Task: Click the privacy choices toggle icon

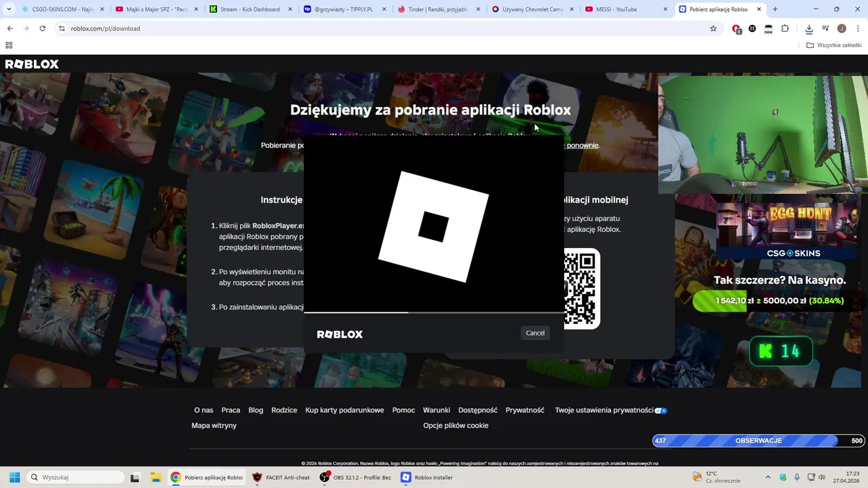Action: [661, 410]
